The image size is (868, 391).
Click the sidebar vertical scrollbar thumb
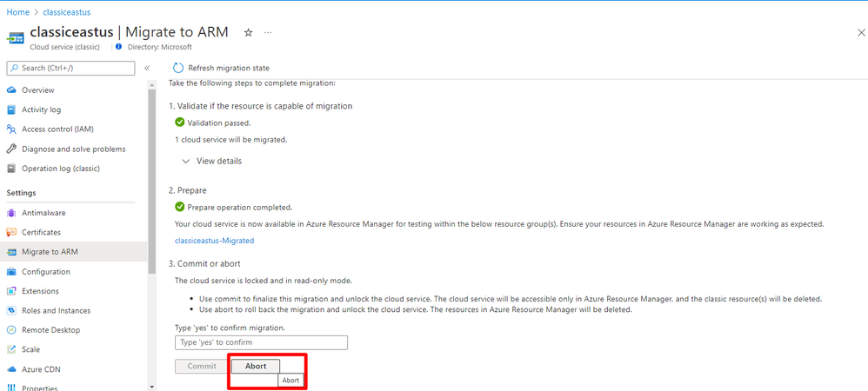click(152, 182)
